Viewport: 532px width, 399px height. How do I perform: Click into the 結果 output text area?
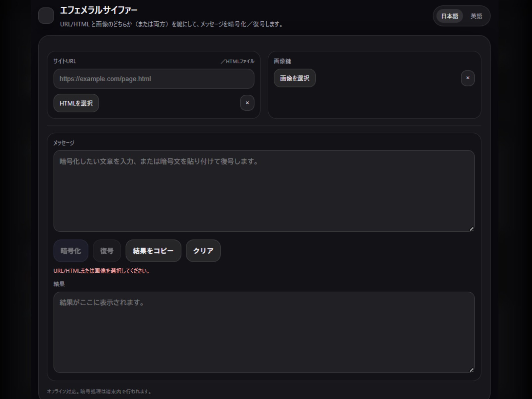click(x=264, y=332)
